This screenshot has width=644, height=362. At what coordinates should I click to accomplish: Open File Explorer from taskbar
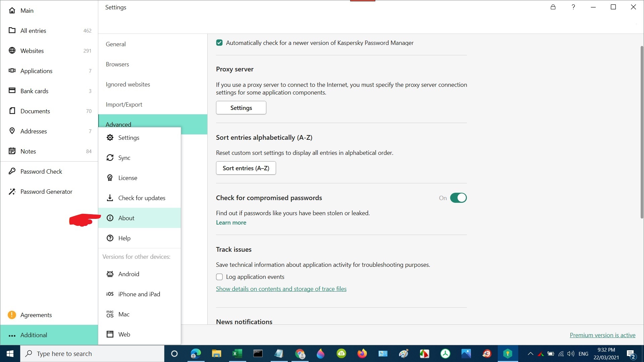click(216, 354)
